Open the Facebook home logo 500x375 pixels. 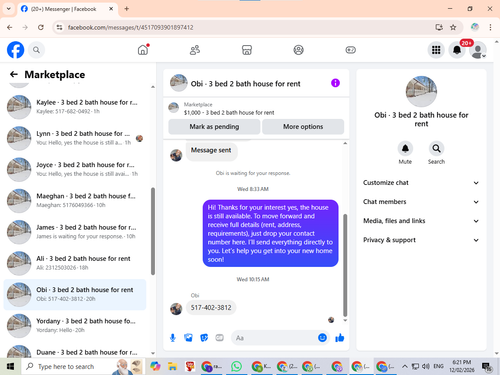click(x=15, y=50)
